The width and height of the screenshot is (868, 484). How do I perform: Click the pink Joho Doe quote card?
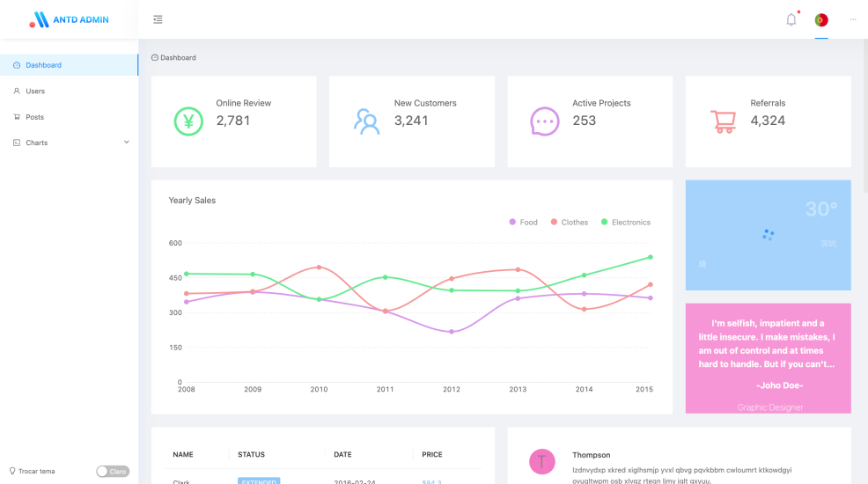click(x=768, y=357)
